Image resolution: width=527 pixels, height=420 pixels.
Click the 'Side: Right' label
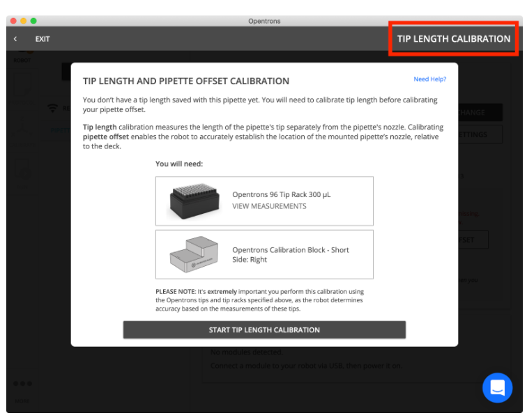[250, 260]
